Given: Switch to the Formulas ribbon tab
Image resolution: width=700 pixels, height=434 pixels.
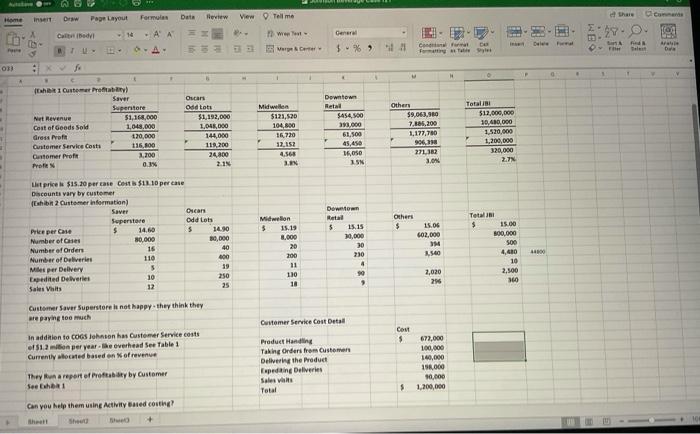Looking at the screenshot, I should (x=154, y=17).
